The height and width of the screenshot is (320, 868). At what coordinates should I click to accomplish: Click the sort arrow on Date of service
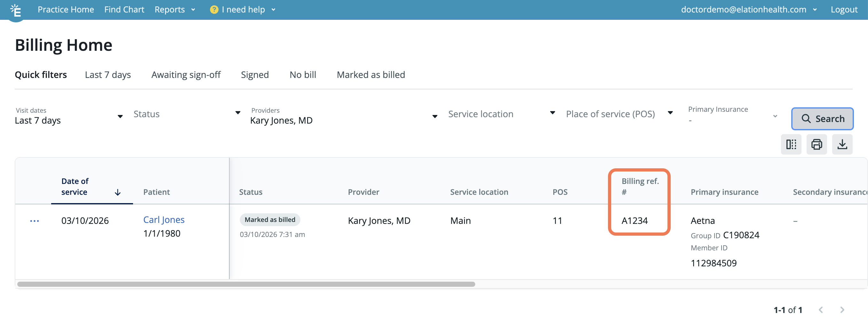[x=118, y=192]
